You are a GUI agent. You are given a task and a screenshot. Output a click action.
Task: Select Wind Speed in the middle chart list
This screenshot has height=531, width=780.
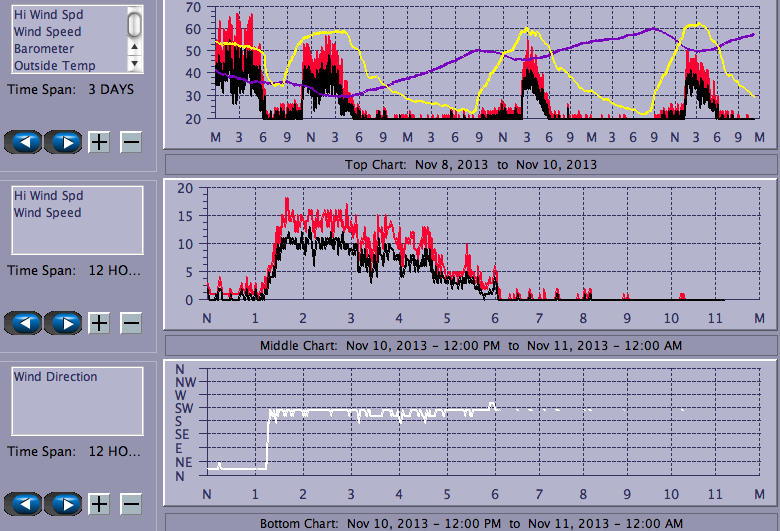(x=47, y=213)
